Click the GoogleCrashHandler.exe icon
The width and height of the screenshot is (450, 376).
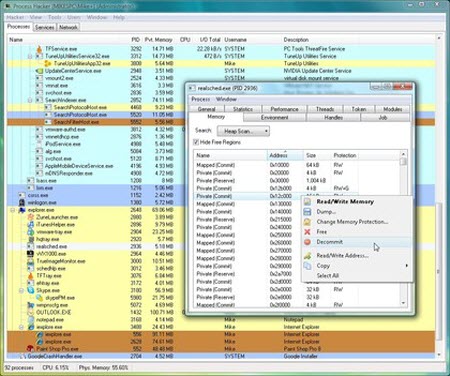22,356
